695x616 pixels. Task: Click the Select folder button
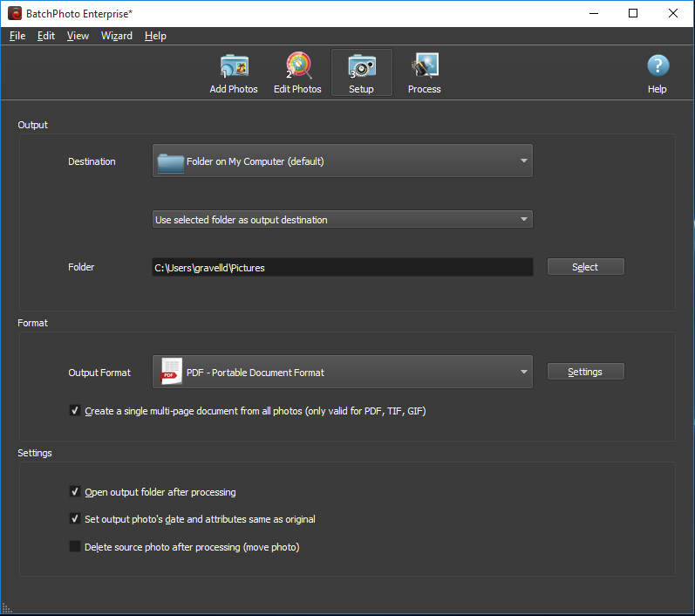click(585, 266)
